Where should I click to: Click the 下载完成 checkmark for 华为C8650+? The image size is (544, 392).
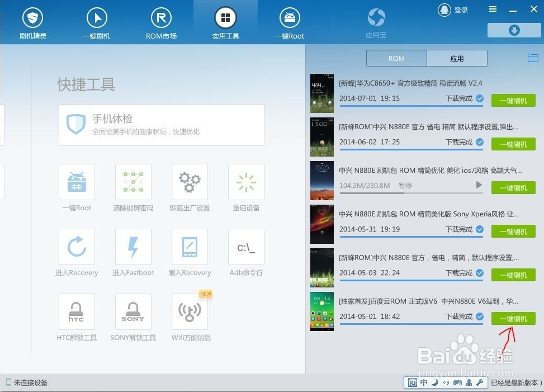[480, 98]
